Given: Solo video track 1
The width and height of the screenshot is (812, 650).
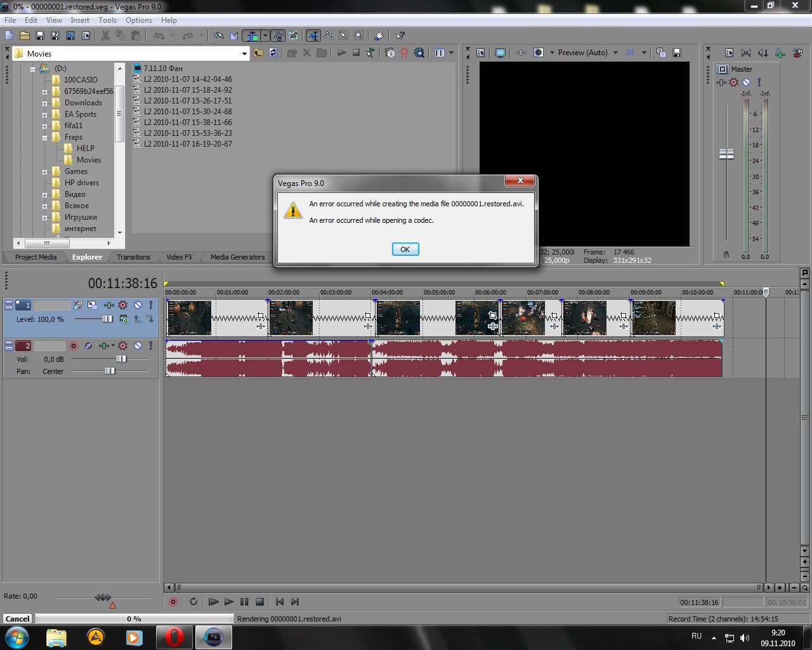Looking at the screenshot, I should coord(151,305).
